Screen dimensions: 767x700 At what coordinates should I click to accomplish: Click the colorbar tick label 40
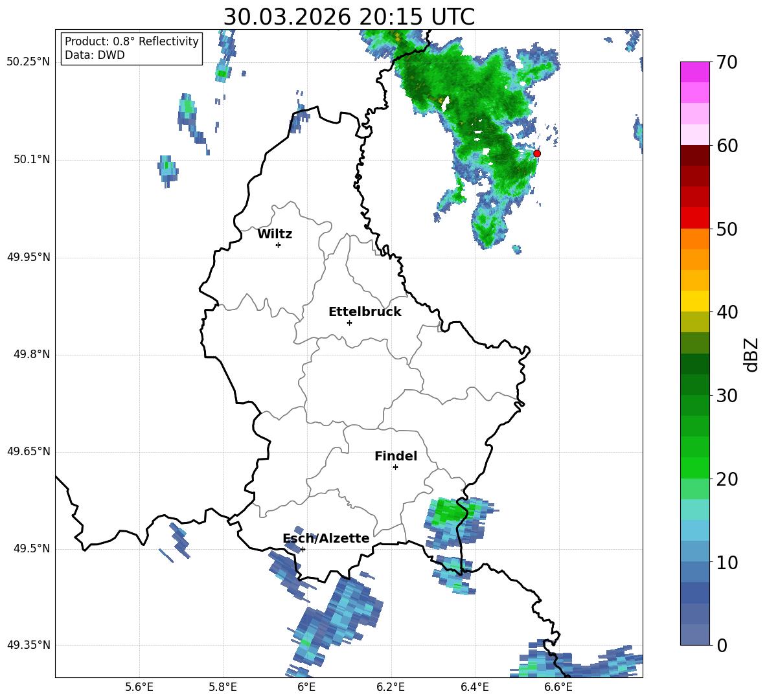[x=727, y=312]
